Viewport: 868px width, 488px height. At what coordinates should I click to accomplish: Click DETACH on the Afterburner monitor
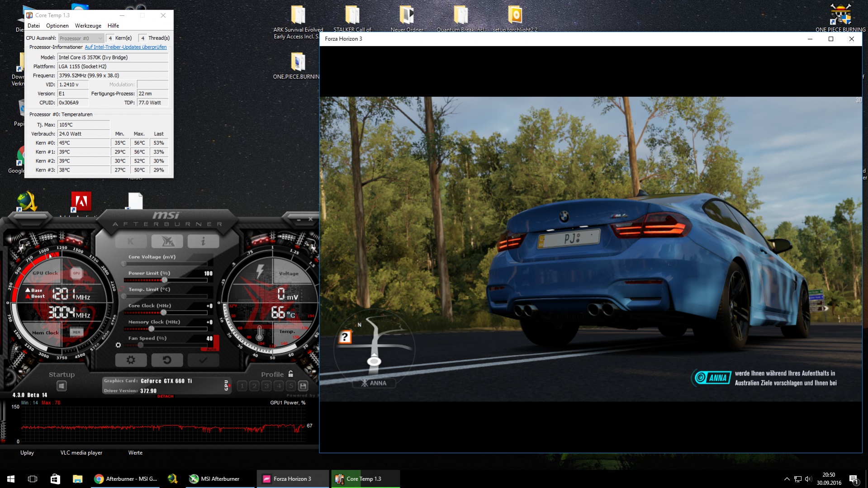165,396
